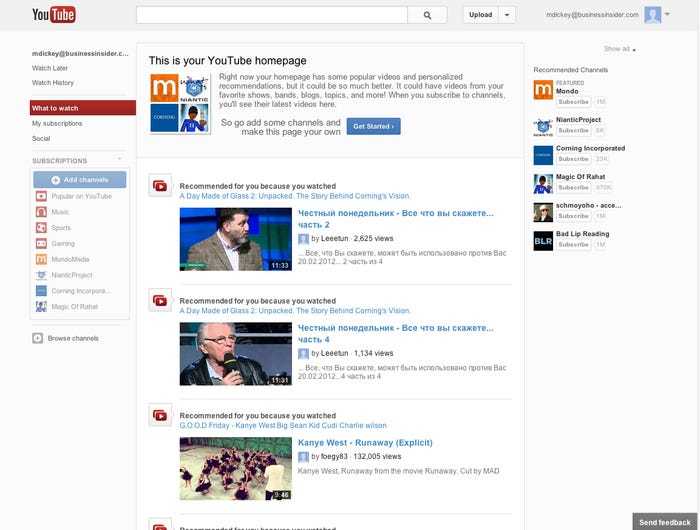Click the Send feedback button
The height and width of the screenshot is (530, 700).
point(665,522)
